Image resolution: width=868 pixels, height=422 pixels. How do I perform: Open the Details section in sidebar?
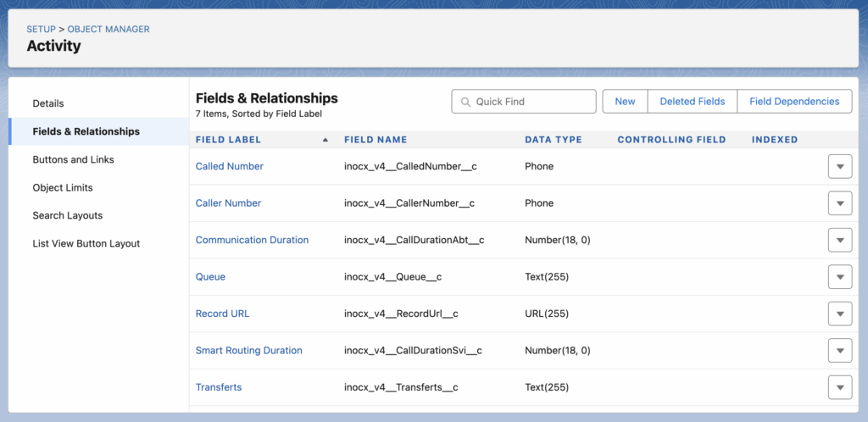point(48,103)
